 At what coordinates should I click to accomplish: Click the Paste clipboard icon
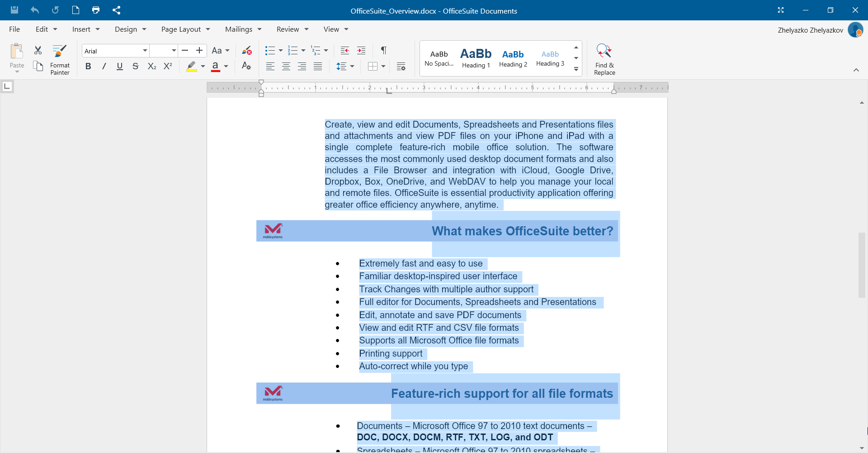tap(17, 52)
